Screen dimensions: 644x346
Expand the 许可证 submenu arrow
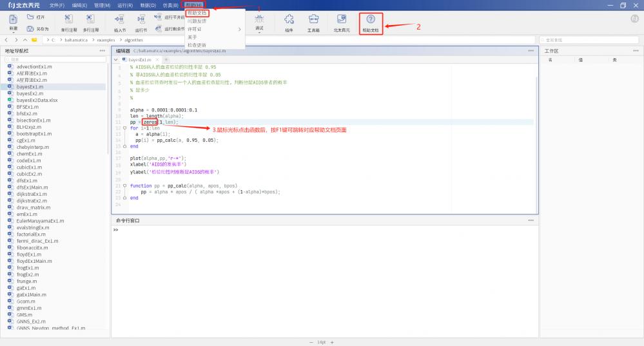(240, 29)
